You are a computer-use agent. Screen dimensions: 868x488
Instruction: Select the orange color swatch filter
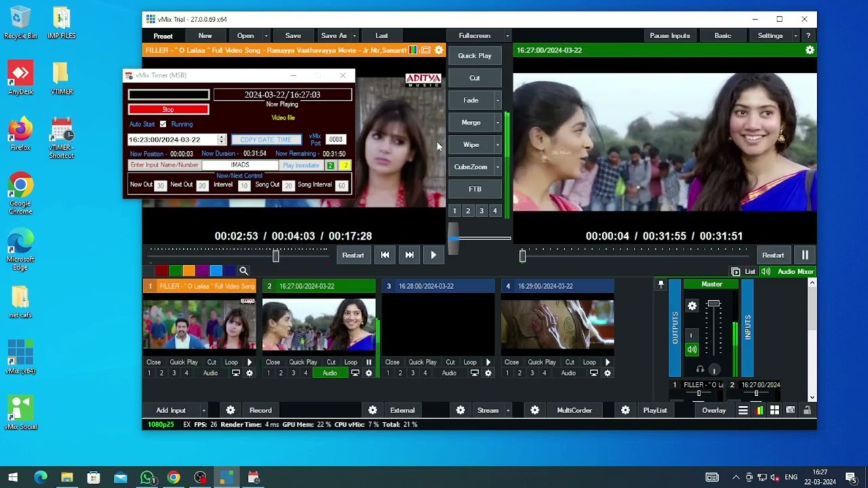pos(189,271)
